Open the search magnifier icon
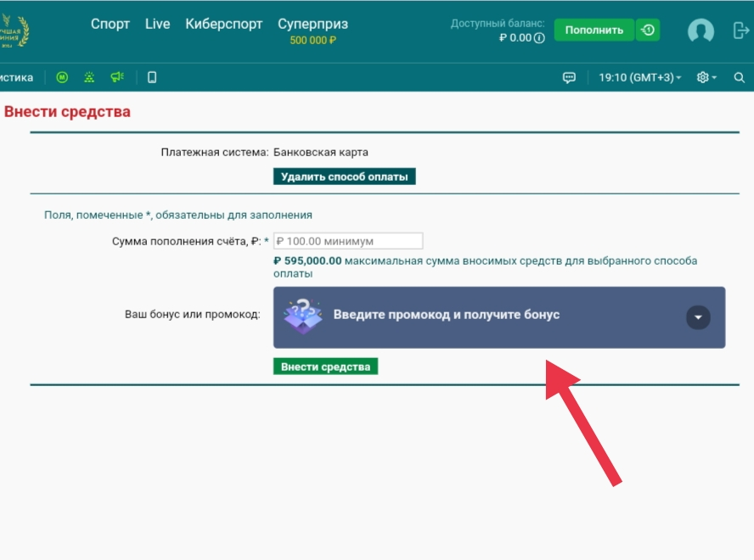The height and width of the screenshot is (560, 754). [x=740, y=77]
